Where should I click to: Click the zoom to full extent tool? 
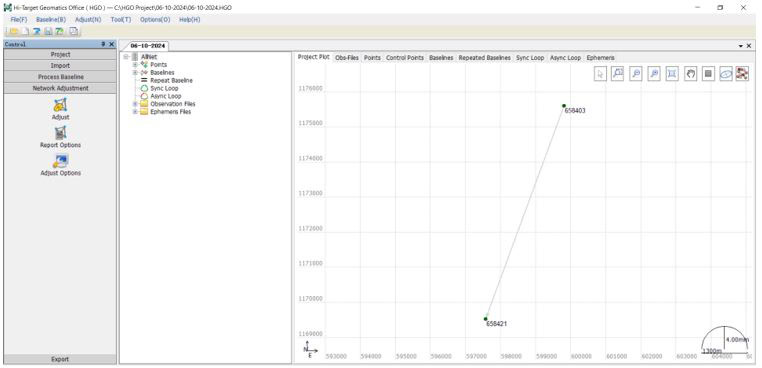672,73
